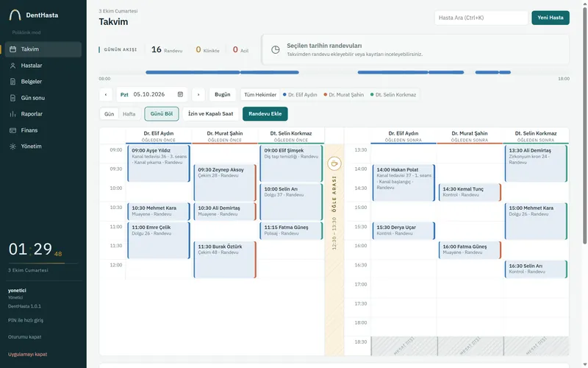This screenshot has width=588, height=368.
Task: Click the coffee cup lunch break icon
Action: 334,163
